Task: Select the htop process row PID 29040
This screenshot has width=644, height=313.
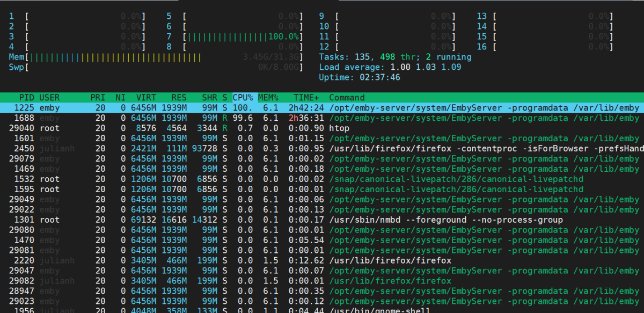Action: (x=322, y=128)
